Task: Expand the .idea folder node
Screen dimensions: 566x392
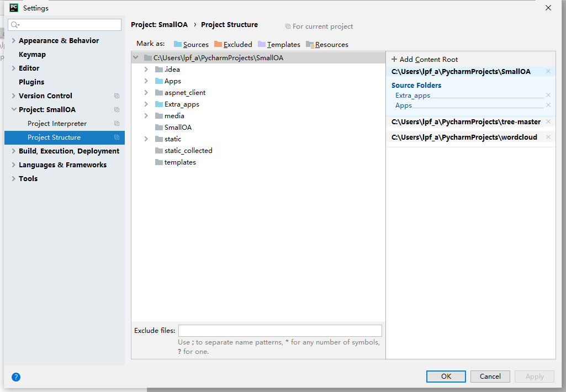Action: pos(146,70)
